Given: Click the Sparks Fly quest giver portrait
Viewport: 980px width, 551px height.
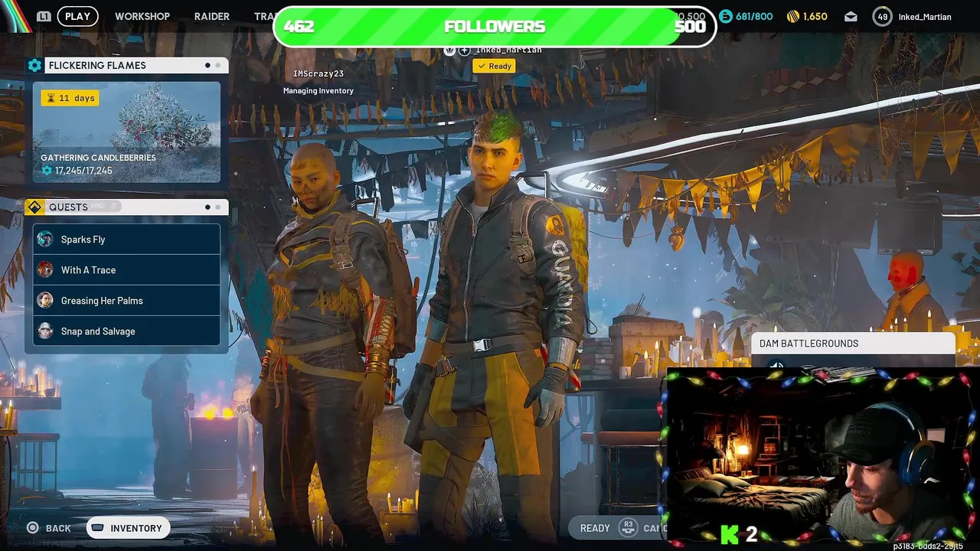Looking at the screenshot, I should click(45, 239).
